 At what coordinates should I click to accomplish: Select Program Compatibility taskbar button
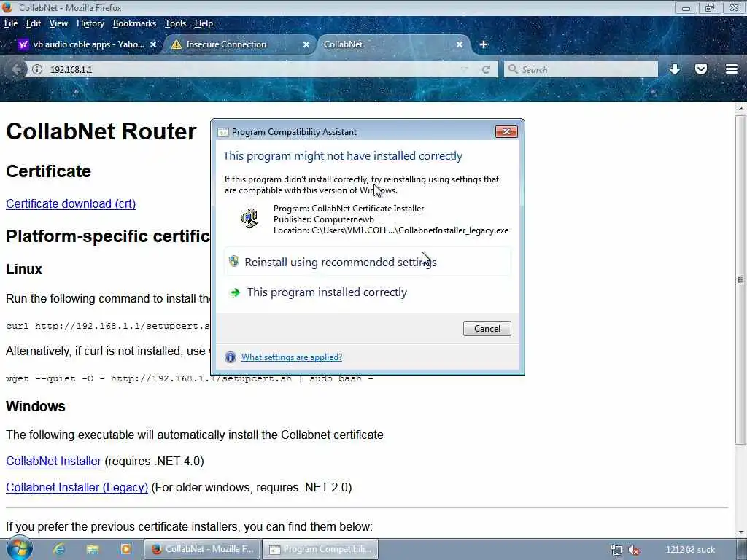click(320, 549)
